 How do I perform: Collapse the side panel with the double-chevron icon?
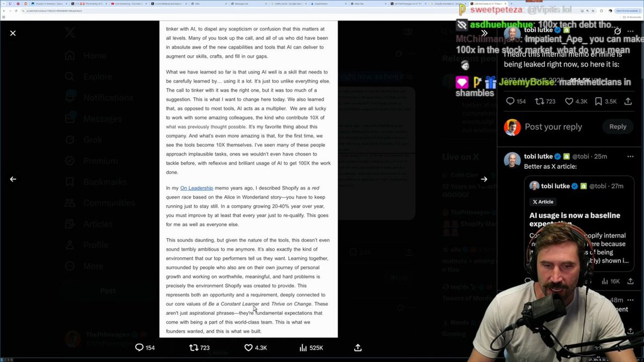point(484,33)
